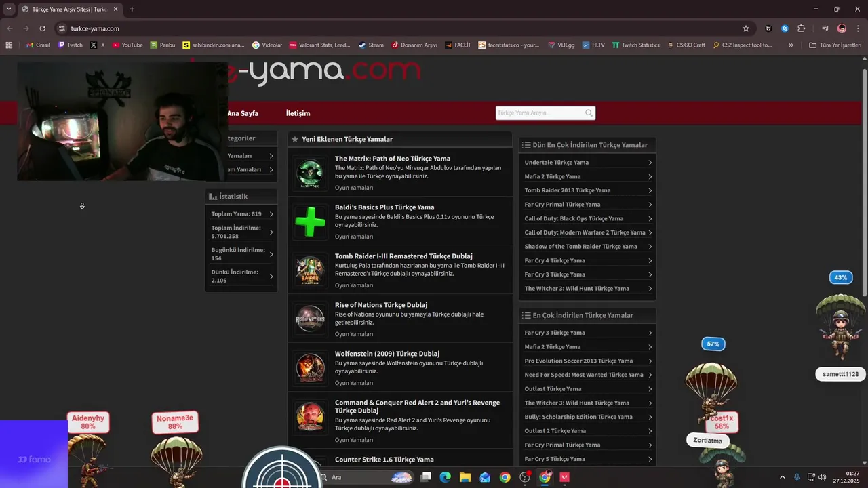
Task: Click the Wolfenstein (2009) game icon
Action: 311,369
